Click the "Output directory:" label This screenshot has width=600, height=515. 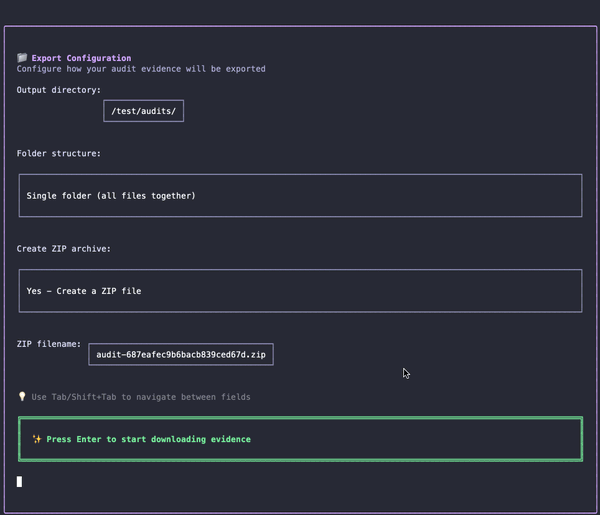pos(59,90)
